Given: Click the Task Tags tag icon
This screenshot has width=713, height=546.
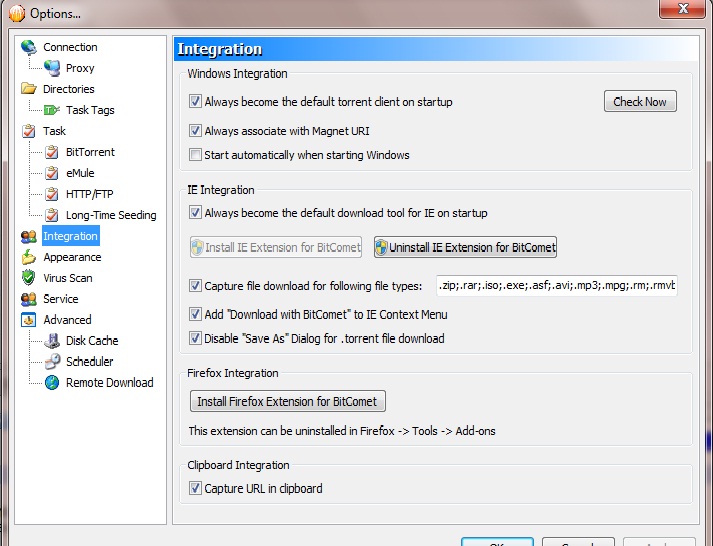Looking at the screenshot, I should (x=52, y=110).
